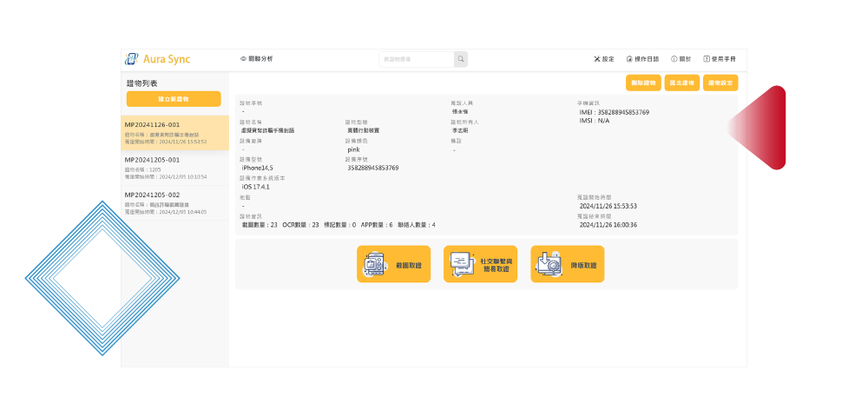868x417 pixels.
Task: Start 降版取證 downgrade forensics
Action: (x=567, y=264)
